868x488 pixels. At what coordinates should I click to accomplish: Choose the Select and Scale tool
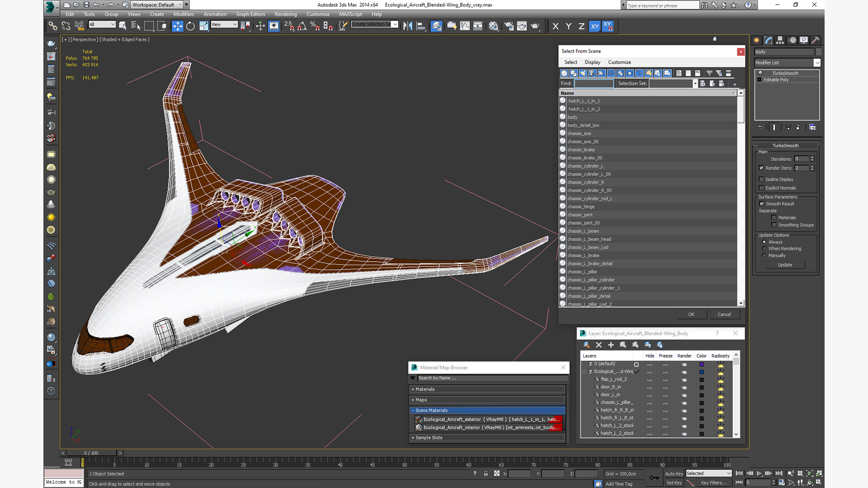pyautogui.click(x=203, y=26)
